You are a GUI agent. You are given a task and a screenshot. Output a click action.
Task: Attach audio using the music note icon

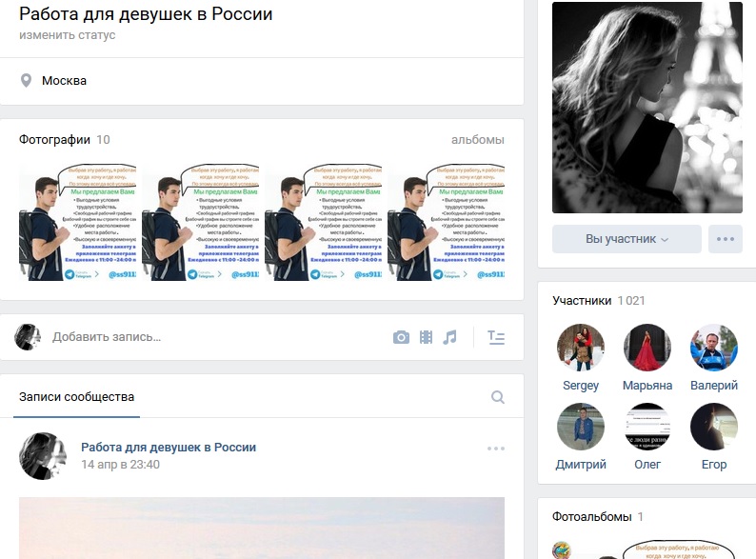(x=449, y=337)
